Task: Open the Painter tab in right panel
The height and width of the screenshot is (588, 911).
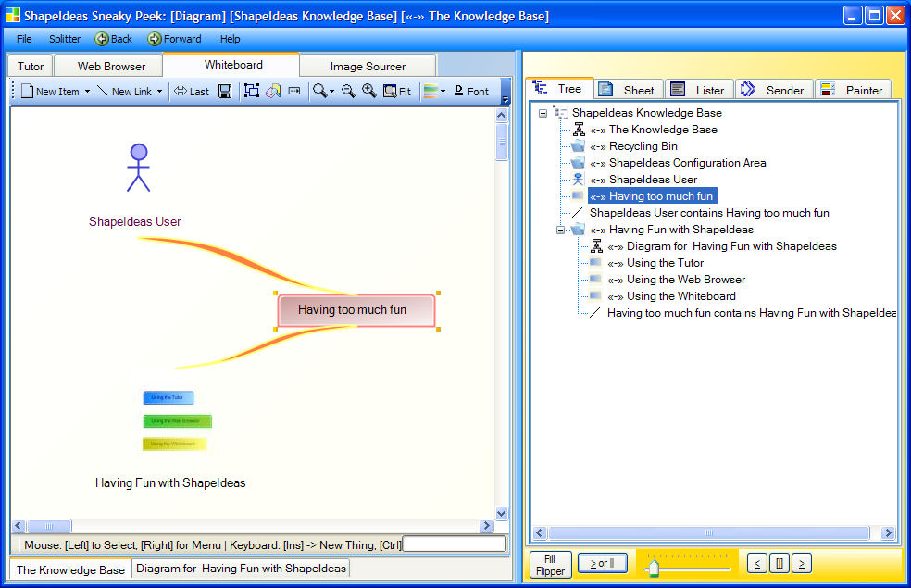Action: click(853, 90)
